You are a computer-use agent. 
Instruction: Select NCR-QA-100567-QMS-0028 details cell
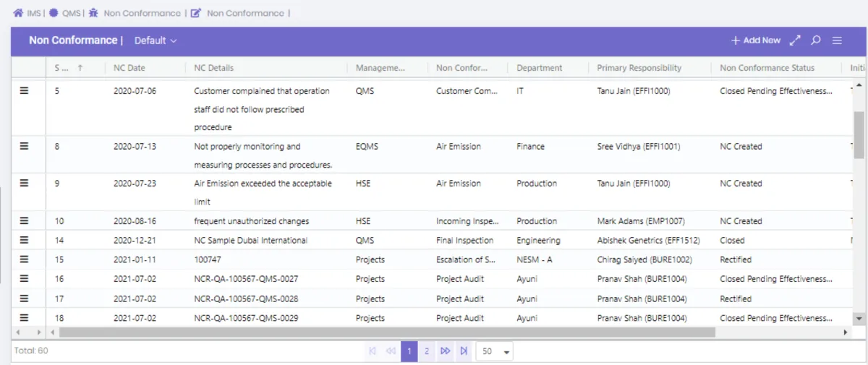(x=246, y=299)
